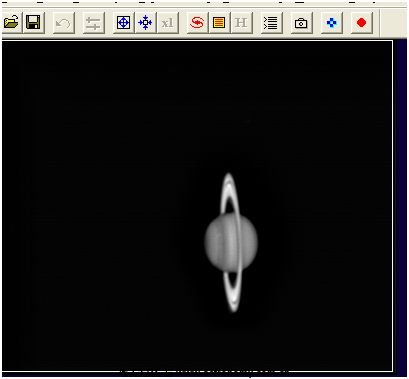The width and height of the screenshot is (409, 379).
Task: Toggle the orange striped lines button
Action: [219, 23]
